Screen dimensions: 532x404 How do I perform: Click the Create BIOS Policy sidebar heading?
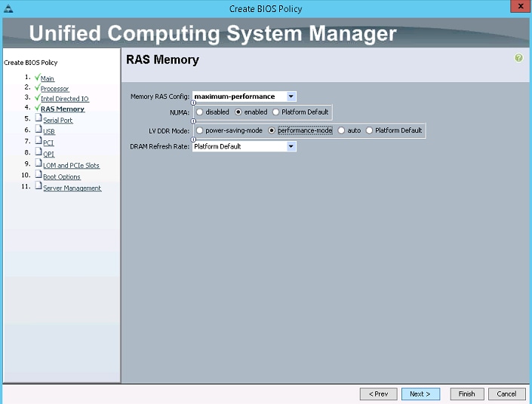tap(31, 63)
